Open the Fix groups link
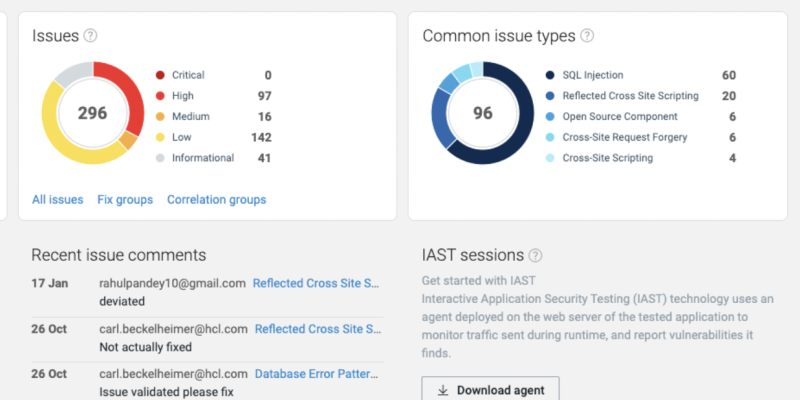The image size is (800, 400). click(x=125, y=200)
